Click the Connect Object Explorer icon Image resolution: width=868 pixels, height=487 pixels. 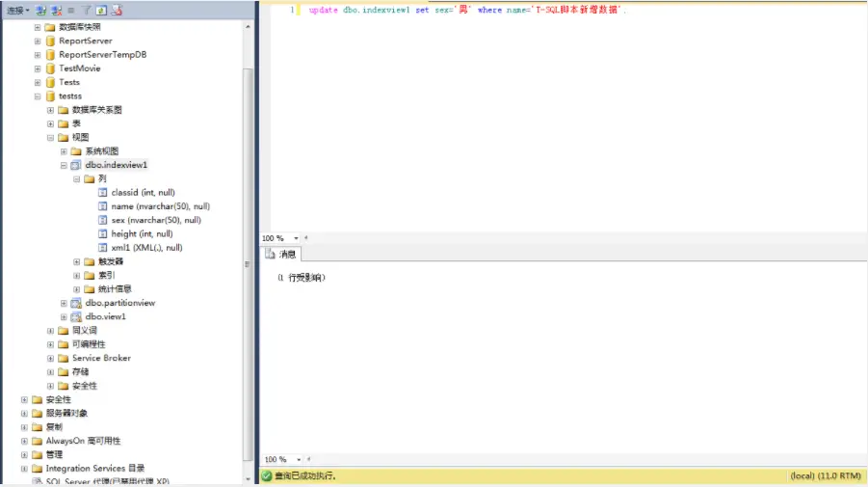click(x=41, y=10)
